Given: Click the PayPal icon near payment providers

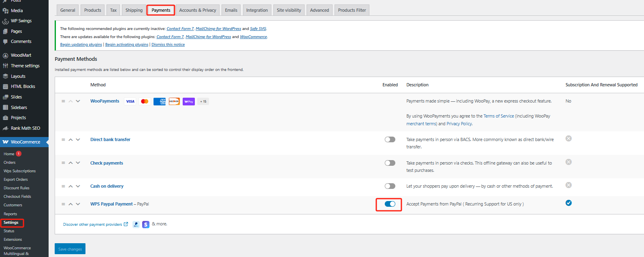Looking at the screenshot, I should (136, 225).
